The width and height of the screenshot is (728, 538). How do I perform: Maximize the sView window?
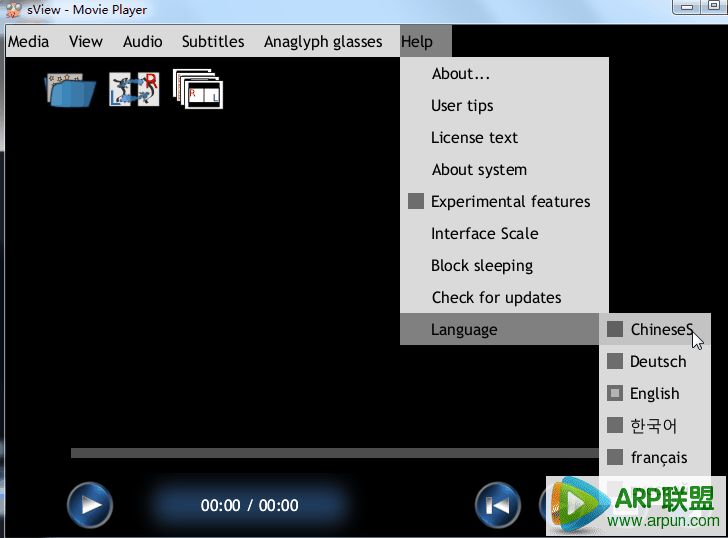point(714,6)
